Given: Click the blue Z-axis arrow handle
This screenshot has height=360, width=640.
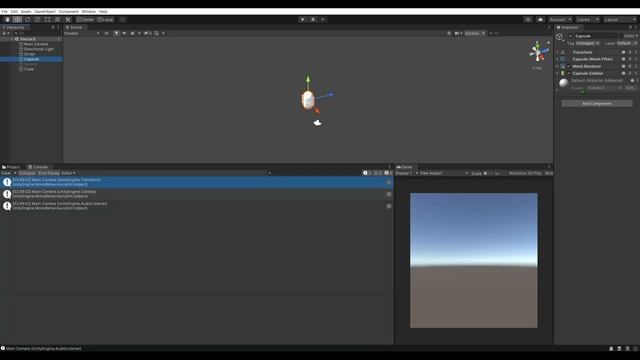Looking at the screenshot, I should 331,95.
